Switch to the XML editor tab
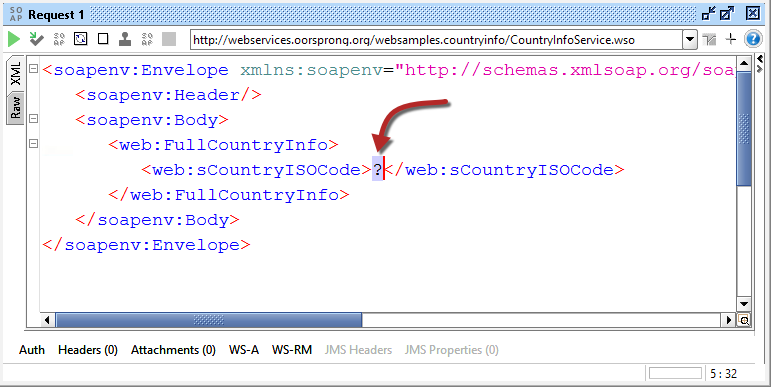 coord(16,74)
